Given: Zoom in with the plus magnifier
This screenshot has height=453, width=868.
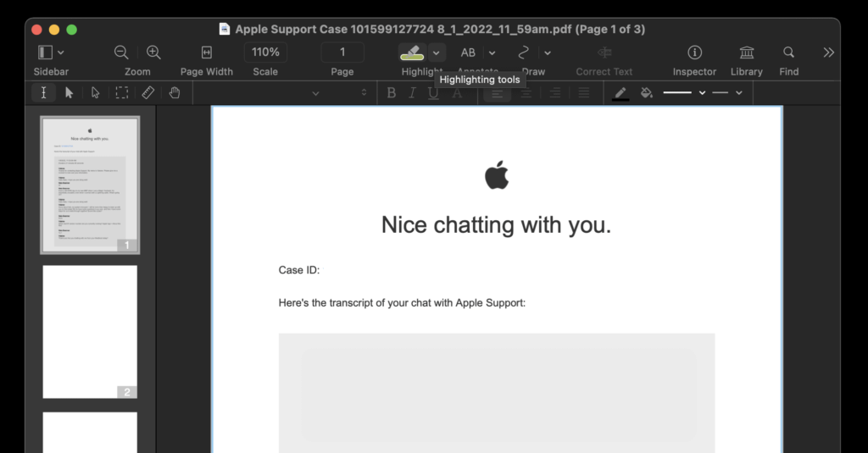Looking at the screenshot, I should [153, 52].
